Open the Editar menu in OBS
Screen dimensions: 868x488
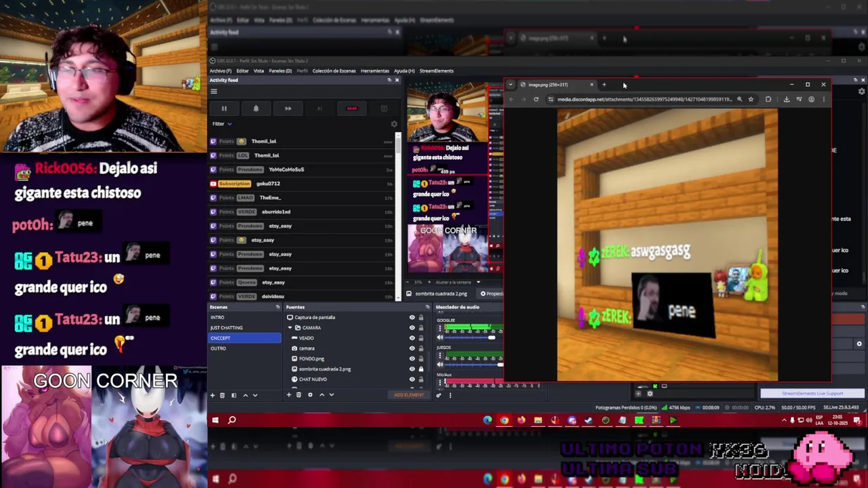[x=242, y=70]
